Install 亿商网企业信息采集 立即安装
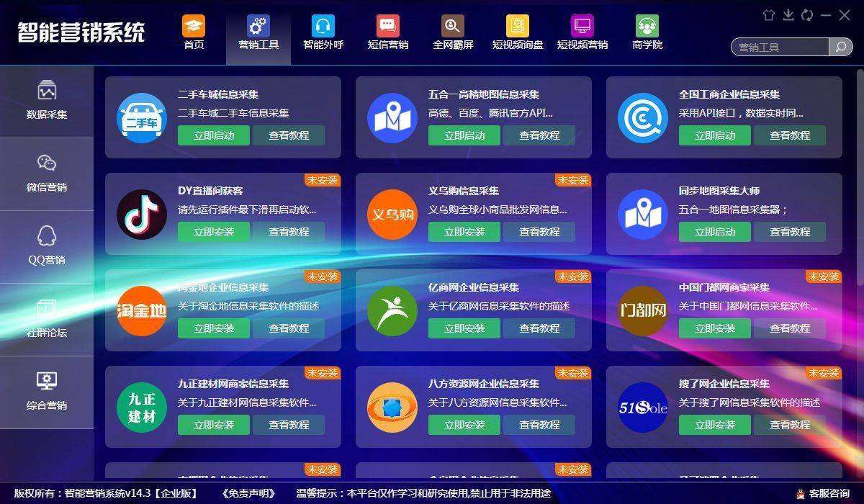864x504 pixels. 464,328
